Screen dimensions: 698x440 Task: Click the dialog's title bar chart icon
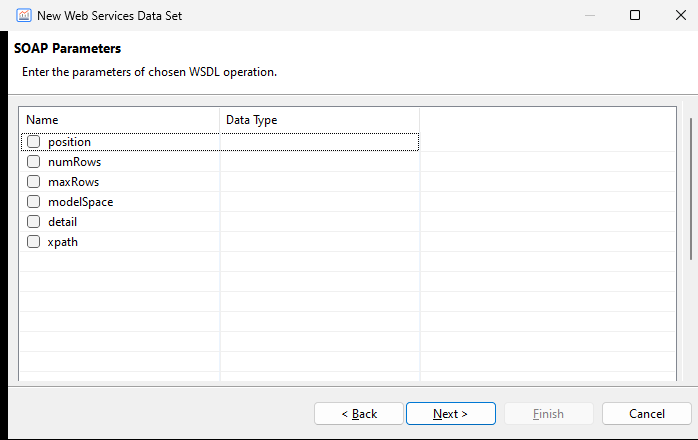pyautogui.click(x=24, y=16)
